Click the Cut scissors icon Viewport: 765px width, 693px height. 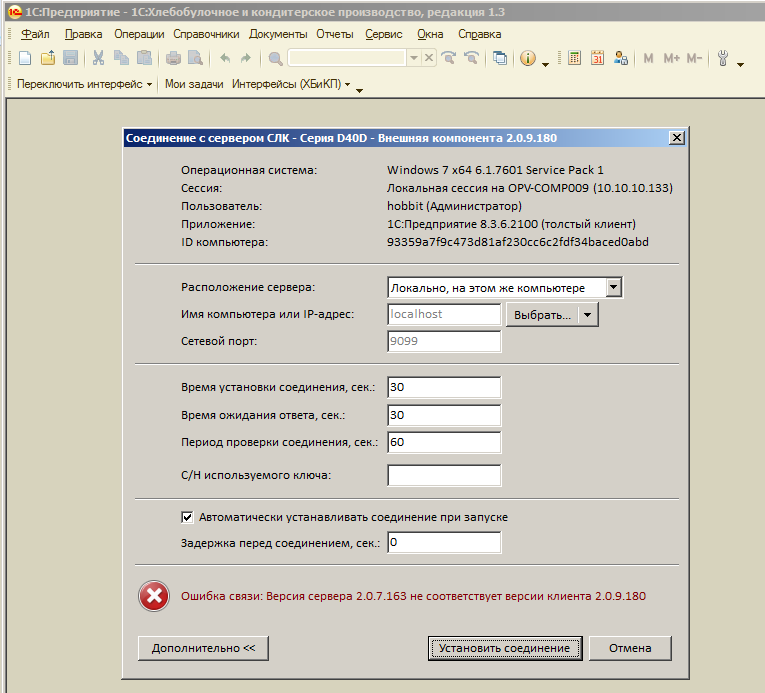[x=99, y=58]
